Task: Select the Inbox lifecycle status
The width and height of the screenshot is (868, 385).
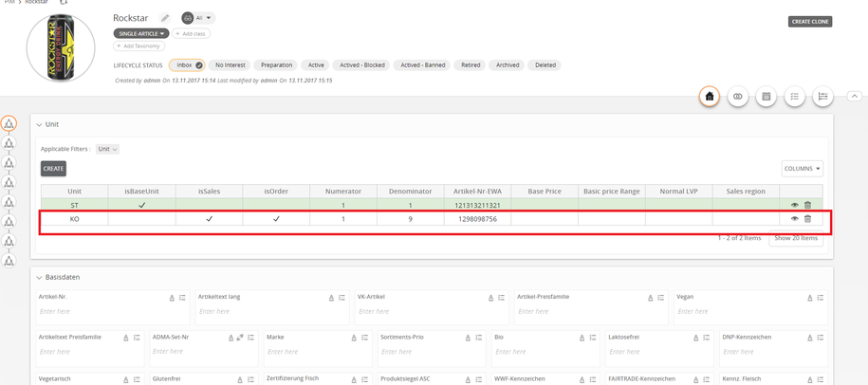Action: click(187, 65)
